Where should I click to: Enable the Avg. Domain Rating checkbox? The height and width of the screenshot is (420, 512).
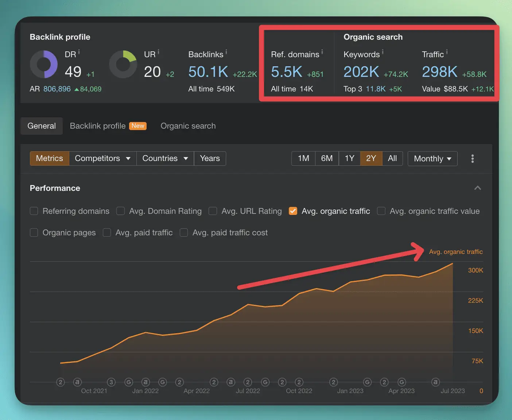tap(120, 211)
